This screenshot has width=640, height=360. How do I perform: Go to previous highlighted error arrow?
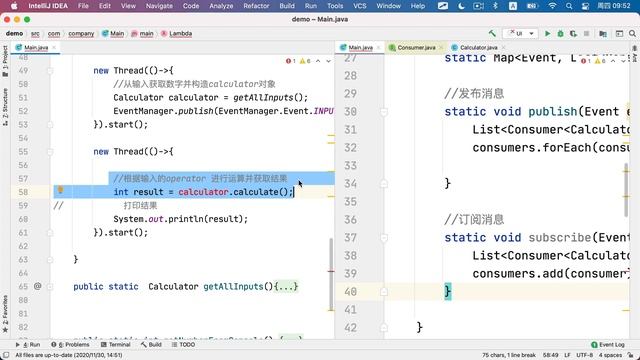click(318, 61)
